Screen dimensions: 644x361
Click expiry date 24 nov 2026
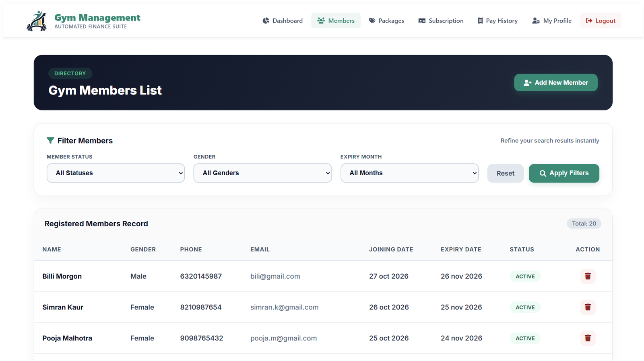461,338
